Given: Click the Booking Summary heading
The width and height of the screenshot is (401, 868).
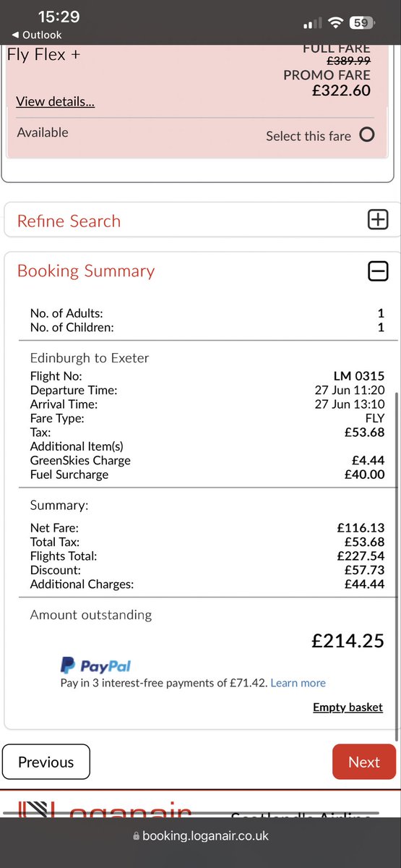Looking at the screenshot, I should tap(86, 271).
